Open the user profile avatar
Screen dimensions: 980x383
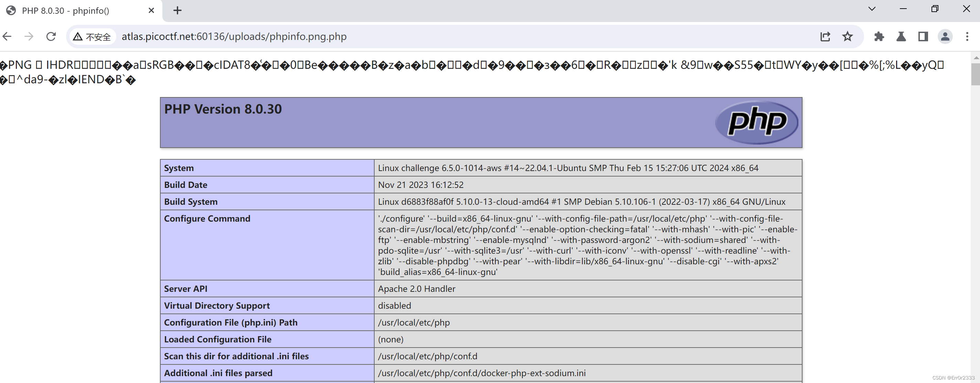[945, 36]
